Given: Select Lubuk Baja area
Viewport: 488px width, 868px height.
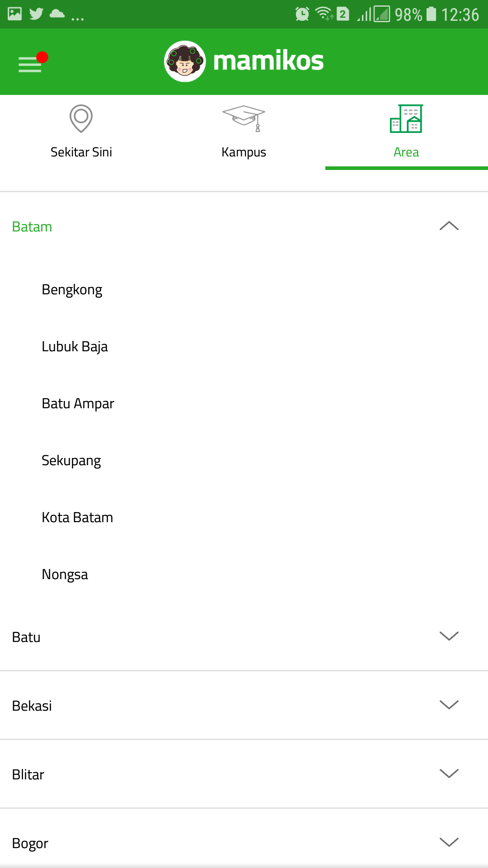Looking at the screenshot, I should point(75,346).
